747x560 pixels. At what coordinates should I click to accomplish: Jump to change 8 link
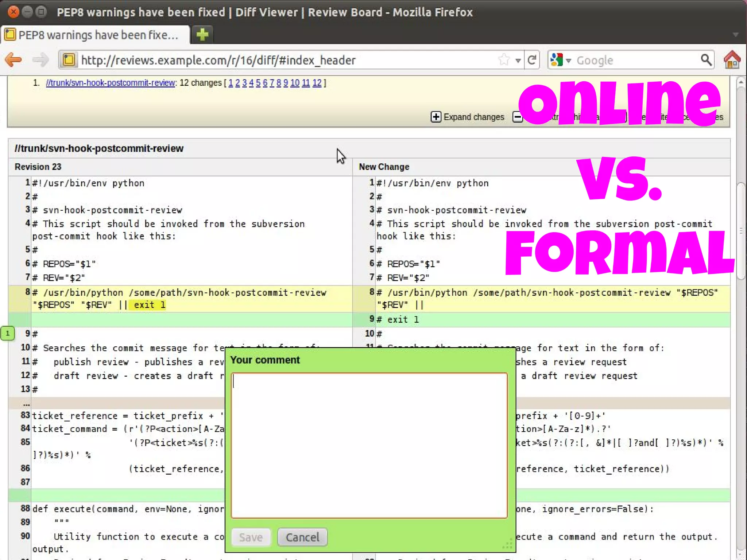(x=279, y=83)
